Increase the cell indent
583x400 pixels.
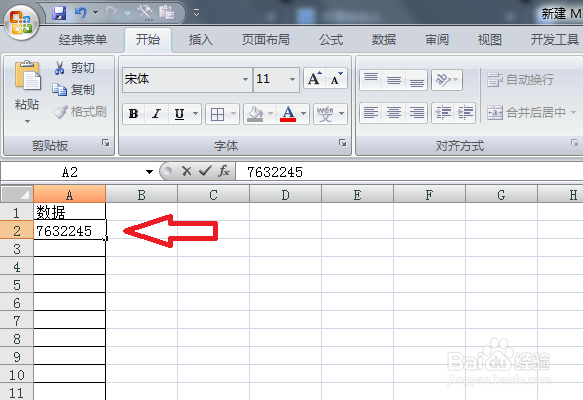click(465, 113)
